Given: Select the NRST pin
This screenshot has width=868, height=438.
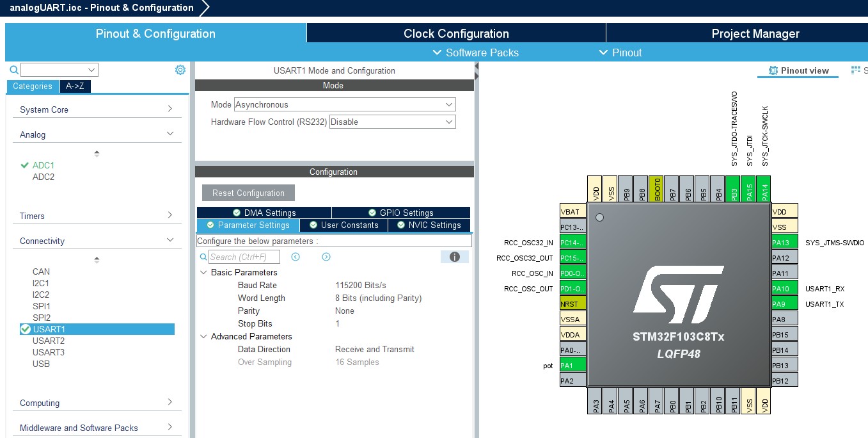Looking at the screenshot, I should [572, 304].
